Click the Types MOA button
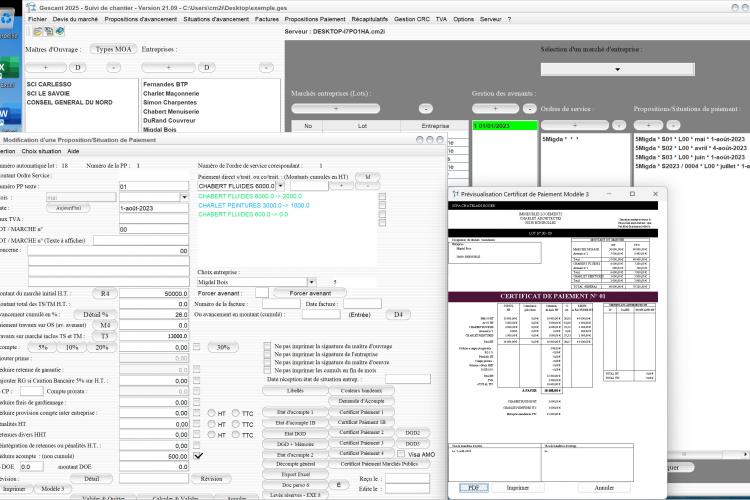This screenshot has height=500, width=750. (x=113, y=49)
